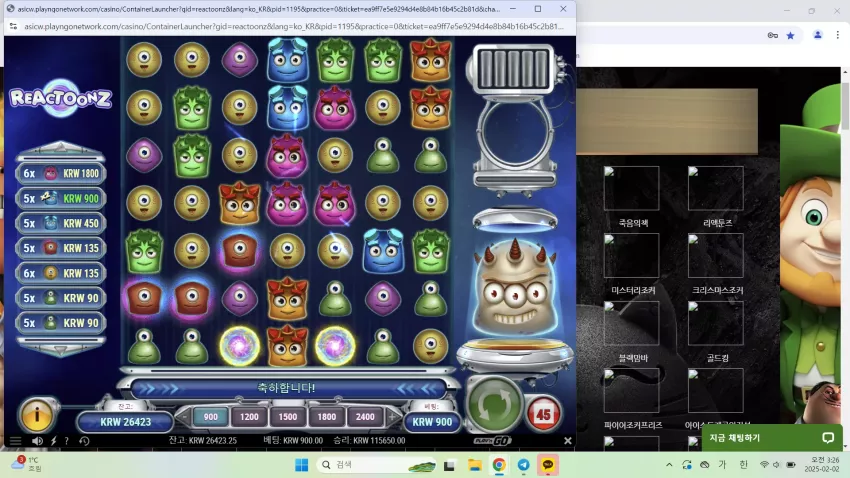Screen dimensions: 850x478
Task: Open KakaoTalk from taskbar
Action: coord(548,465)
